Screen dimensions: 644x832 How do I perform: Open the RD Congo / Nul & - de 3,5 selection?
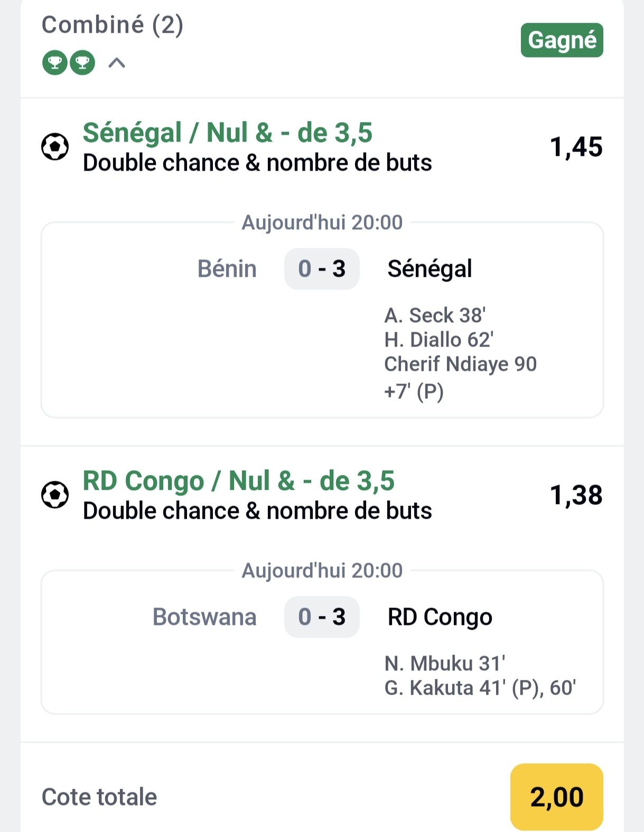pyautogui.click(x=238, y=481)
